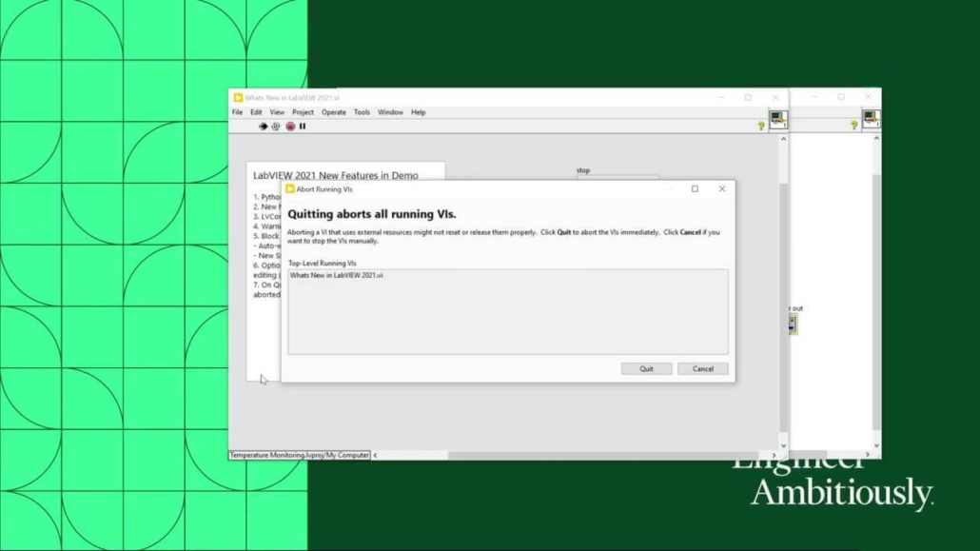Image resolution: width=980 pixels, height=551 pixels.
Task: Click the yellow context help question mark
Action: [x=760, y=126]
